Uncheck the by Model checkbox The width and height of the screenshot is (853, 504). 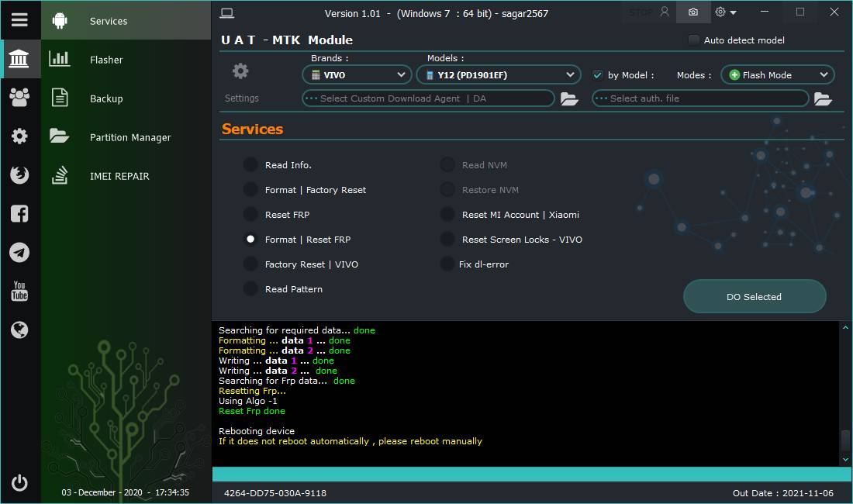[597, 75]
